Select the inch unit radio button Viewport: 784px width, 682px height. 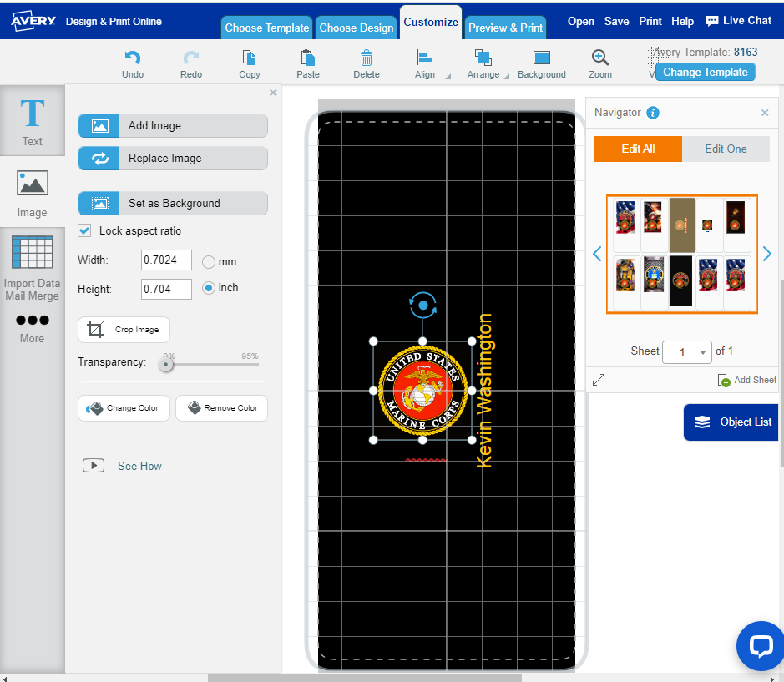click(209, 288)
